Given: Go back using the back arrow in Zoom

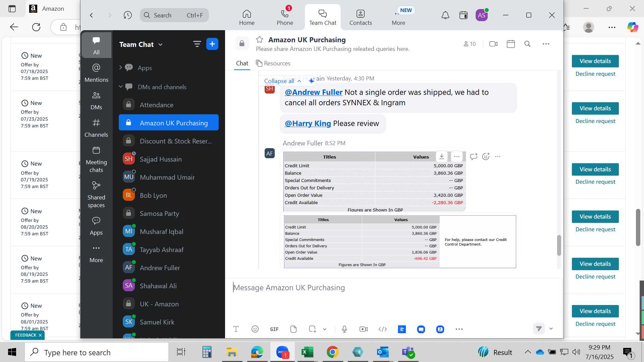Looking at the screenshot, I should coord(91,15).
